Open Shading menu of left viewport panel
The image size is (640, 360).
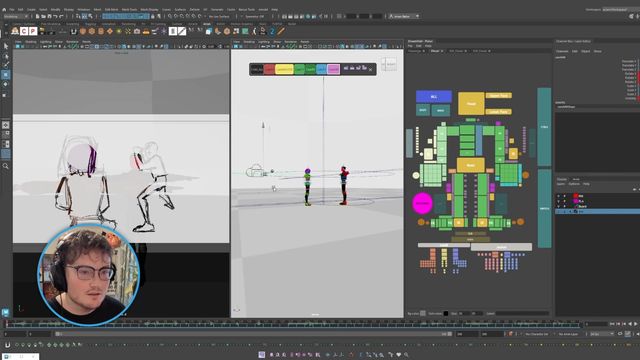(x=31, y=42)
